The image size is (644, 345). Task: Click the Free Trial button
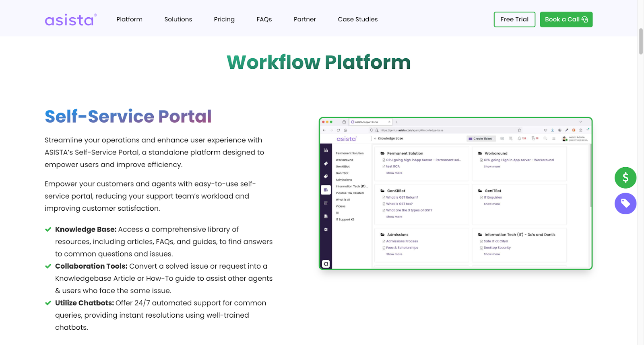tap(514, 19)
